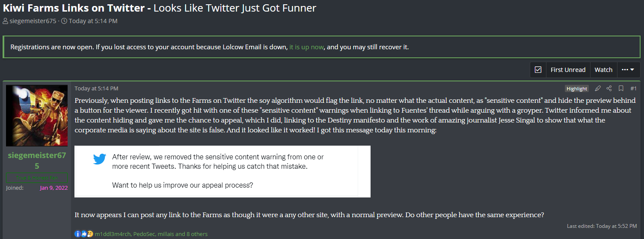The height and width of the screenshot is (239, 644).
Task: Click the thinking face reaction icon
Action: 89,234
